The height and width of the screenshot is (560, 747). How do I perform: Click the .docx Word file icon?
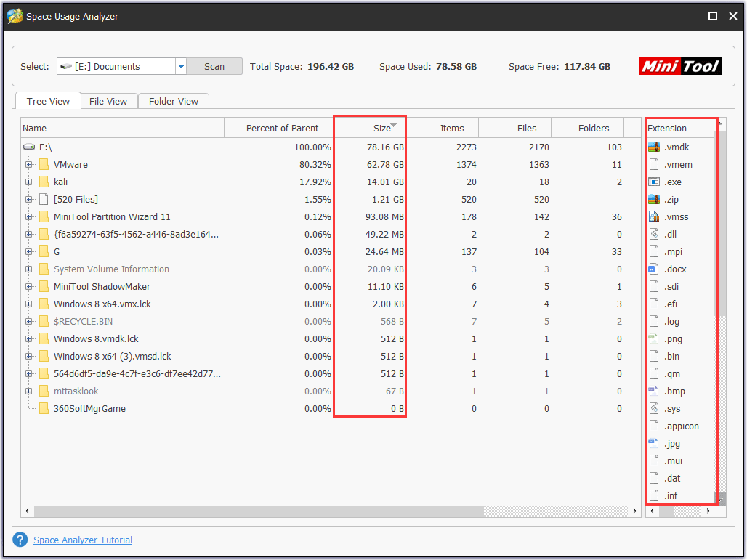pos(654,269)
